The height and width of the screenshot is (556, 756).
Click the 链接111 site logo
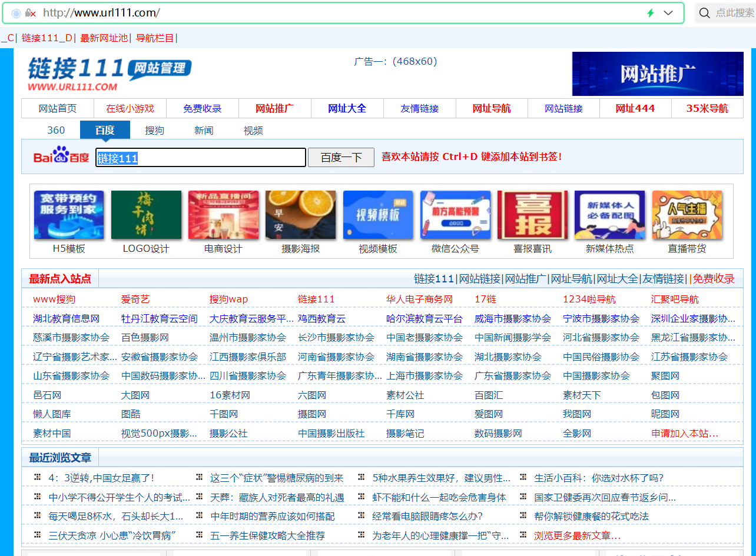pos(110,74)
